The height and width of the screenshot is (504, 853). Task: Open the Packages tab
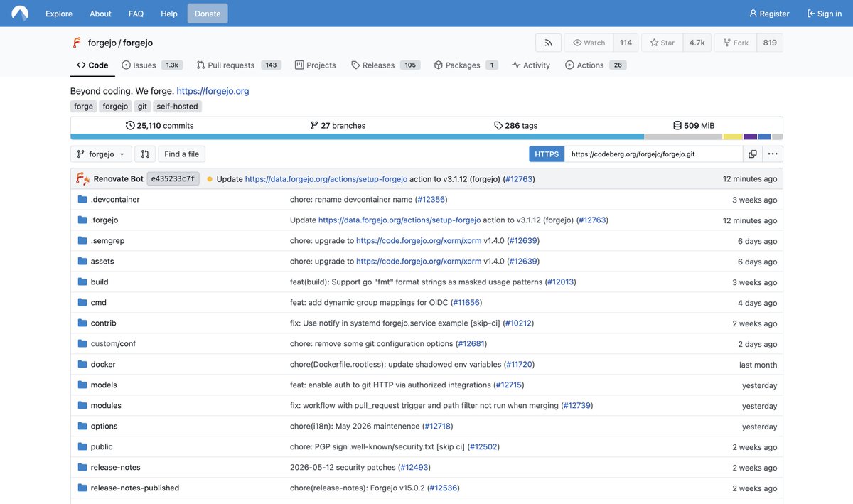point(466,65)
